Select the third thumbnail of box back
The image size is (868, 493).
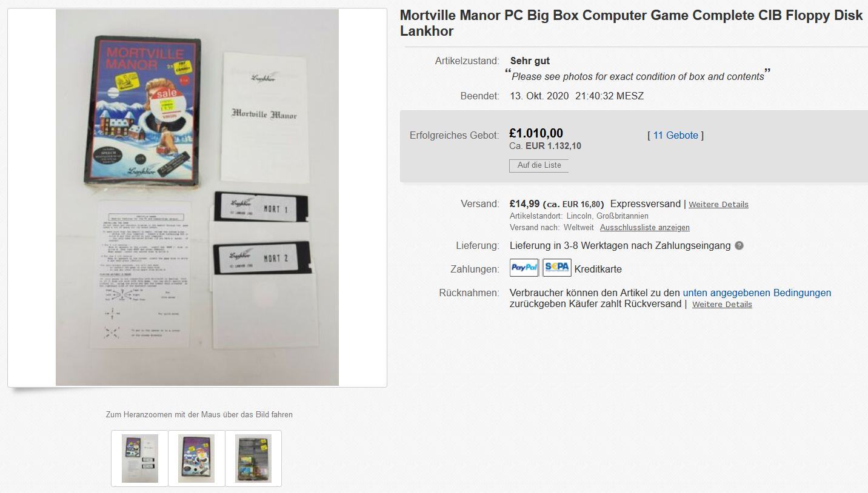coord(253,458)
